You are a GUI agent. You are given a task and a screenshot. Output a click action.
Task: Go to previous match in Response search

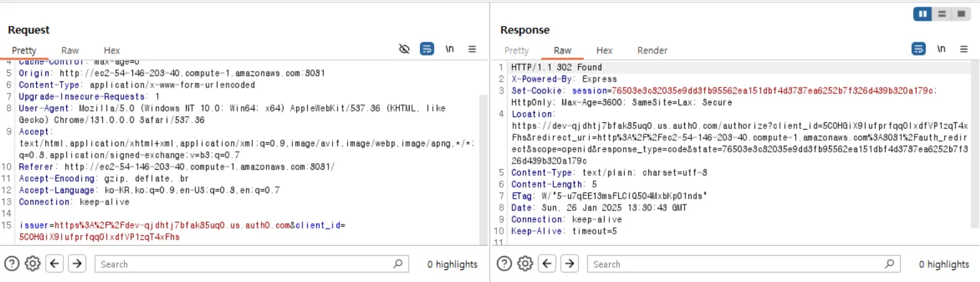tap(547, 263)
